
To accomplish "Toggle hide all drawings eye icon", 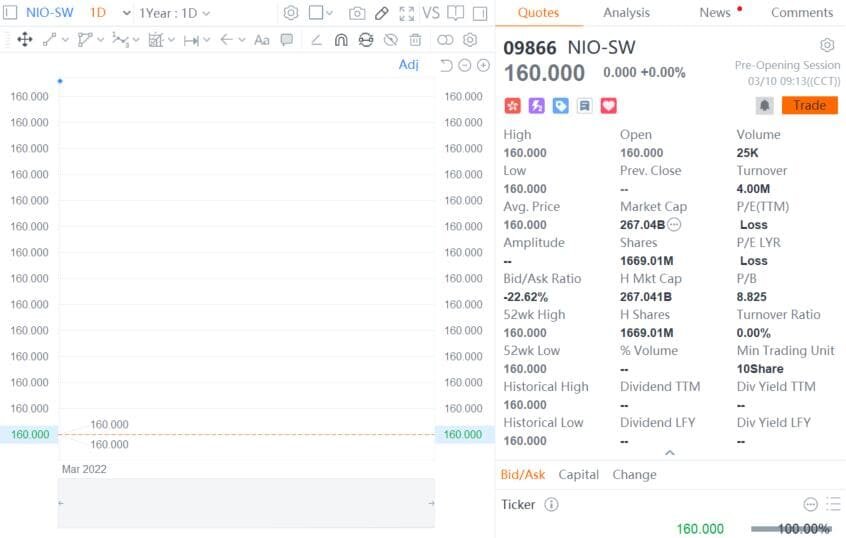I will tap(391, 39).
